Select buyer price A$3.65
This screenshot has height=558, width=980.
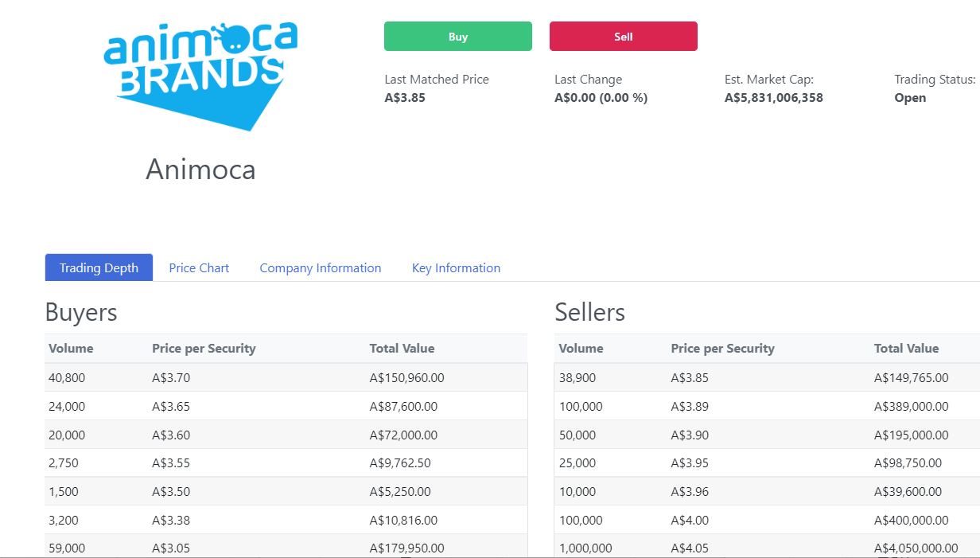click(171, 407)
